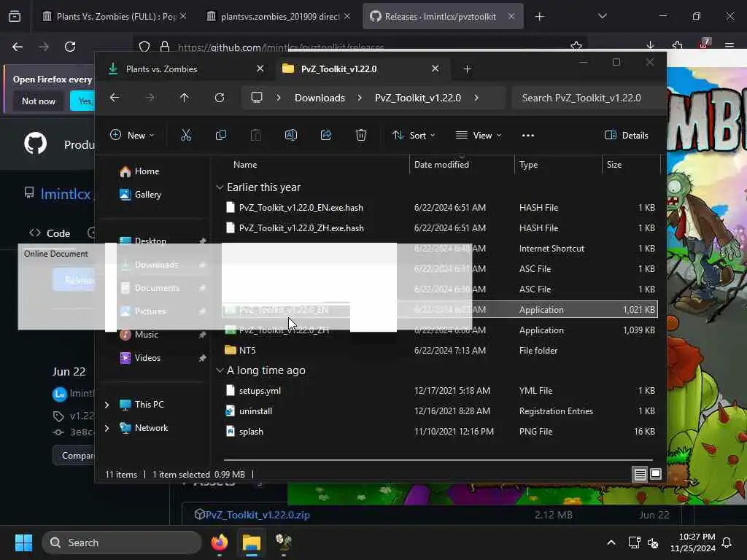
Task: Click the Share icon in Explorer toolbar
Action: coord(326,135)
